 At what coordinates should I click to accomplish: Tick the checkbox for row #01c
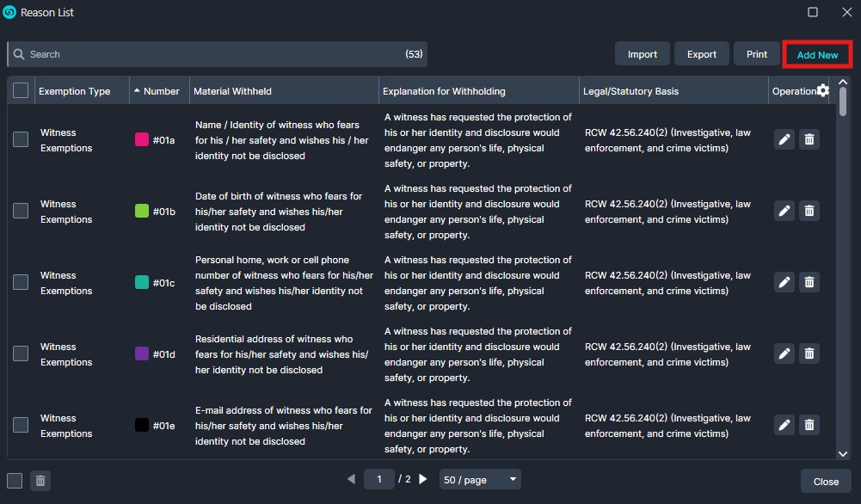[x=21, y=282]
